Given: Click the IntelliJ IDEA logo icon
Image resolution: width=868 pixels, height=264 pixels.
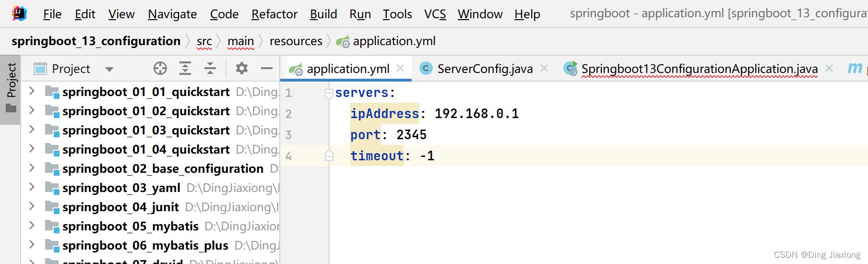Looking at the screenshot, I should pos(19,13).
